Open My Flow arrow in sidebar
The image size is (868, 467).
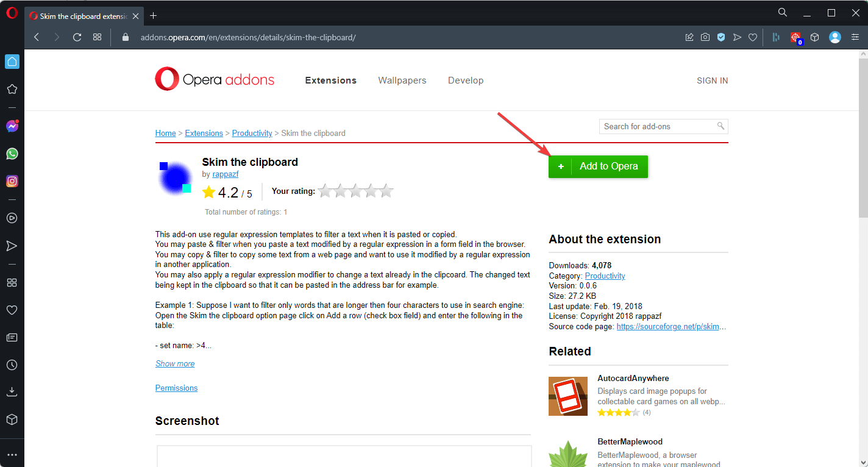pos(12,246)
